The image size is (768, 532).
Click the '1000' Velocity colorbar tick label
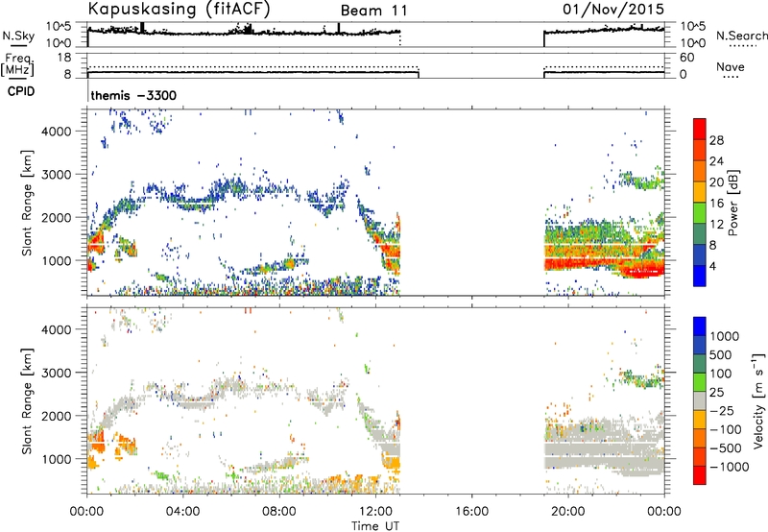(x=724, y=336)
